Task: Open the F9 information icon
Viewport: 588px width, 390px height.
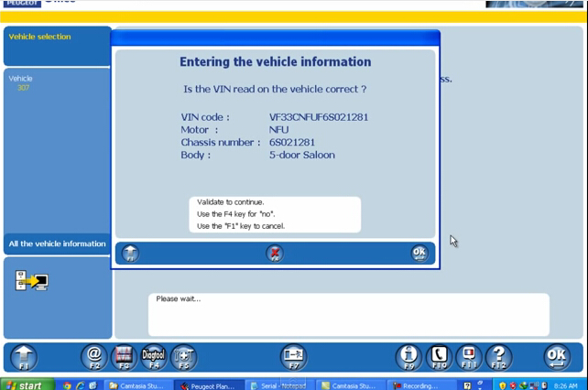Action: coord(408,357)
